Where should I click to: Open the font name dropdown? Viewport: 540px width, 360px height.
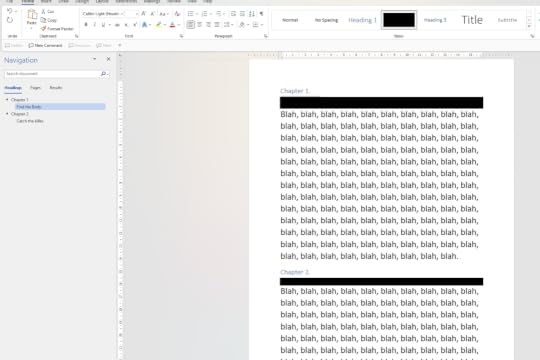pos(122,14)
